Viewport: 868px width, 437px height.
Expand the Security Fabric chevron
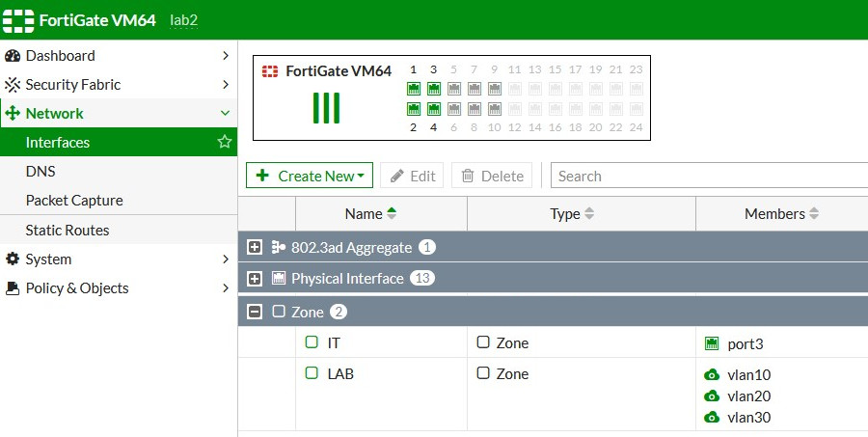[x=226, y=84]
